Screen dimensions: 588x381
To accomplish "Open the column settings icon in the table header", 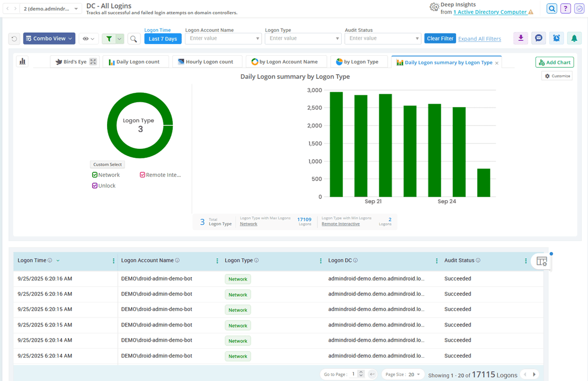I will click(541, 261).
